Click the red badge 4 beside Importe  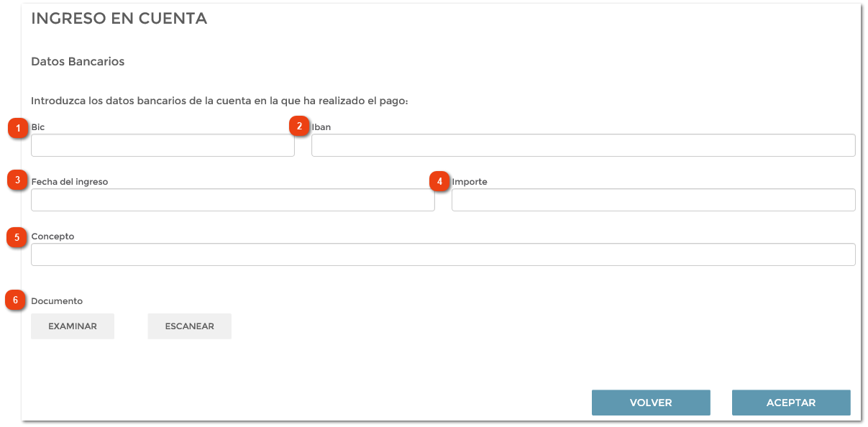point(438,182)
